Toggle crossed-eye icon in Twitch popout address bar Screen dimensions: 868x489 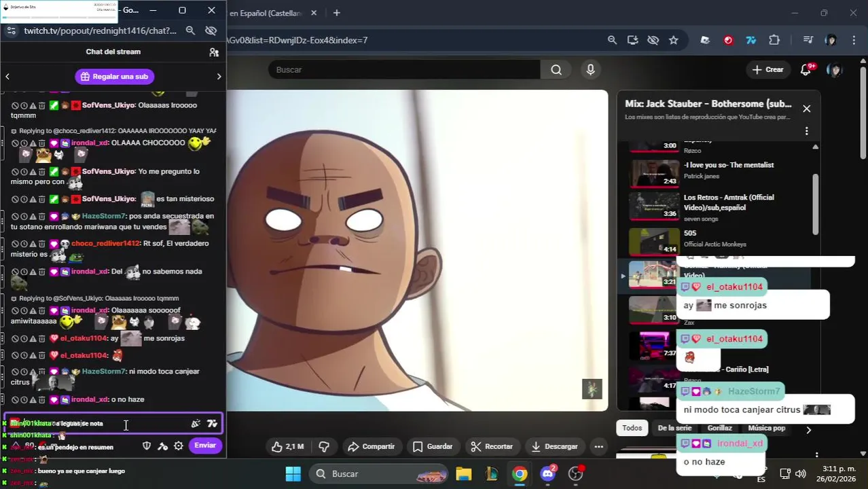coord(211,31)
